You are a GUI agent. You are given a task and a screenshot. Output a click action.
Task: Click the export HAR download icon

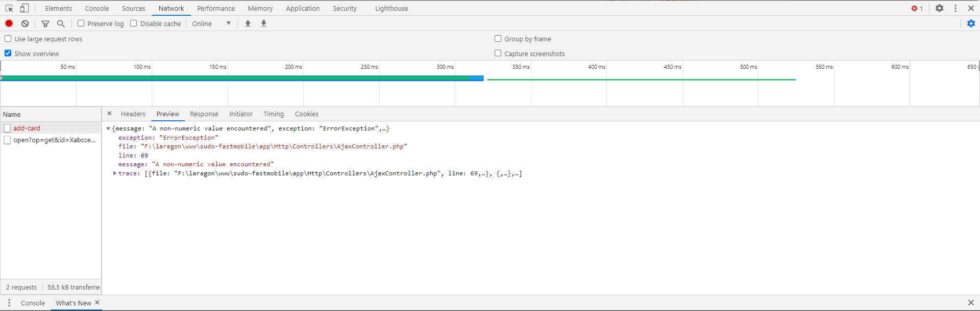point(264,23)
